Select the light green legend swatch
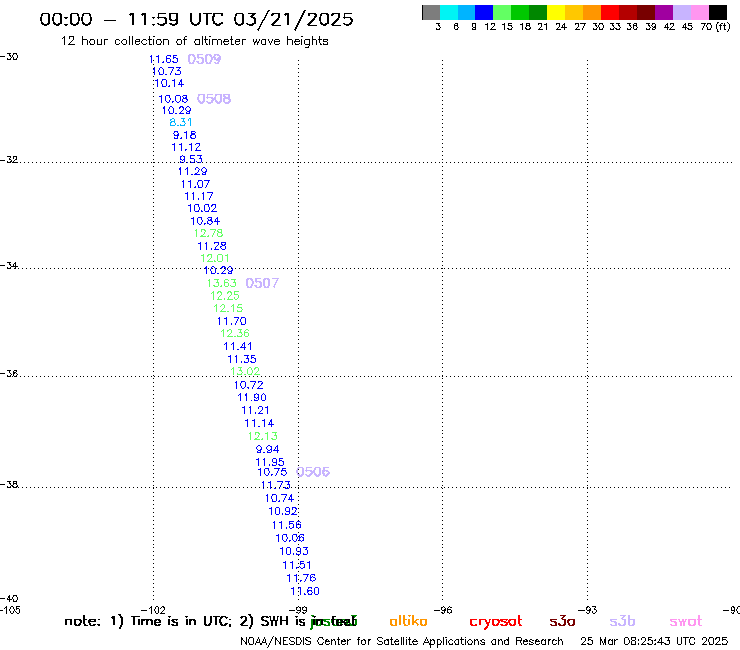Image resolution: width=740 pixels, height=650 pixels. coord(502,12)
